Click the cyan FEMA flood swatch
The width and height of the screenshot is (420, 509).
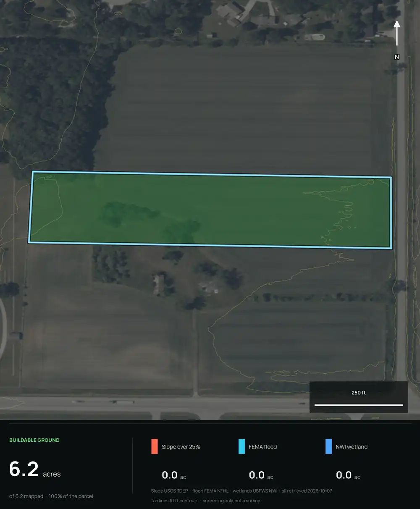241,446
